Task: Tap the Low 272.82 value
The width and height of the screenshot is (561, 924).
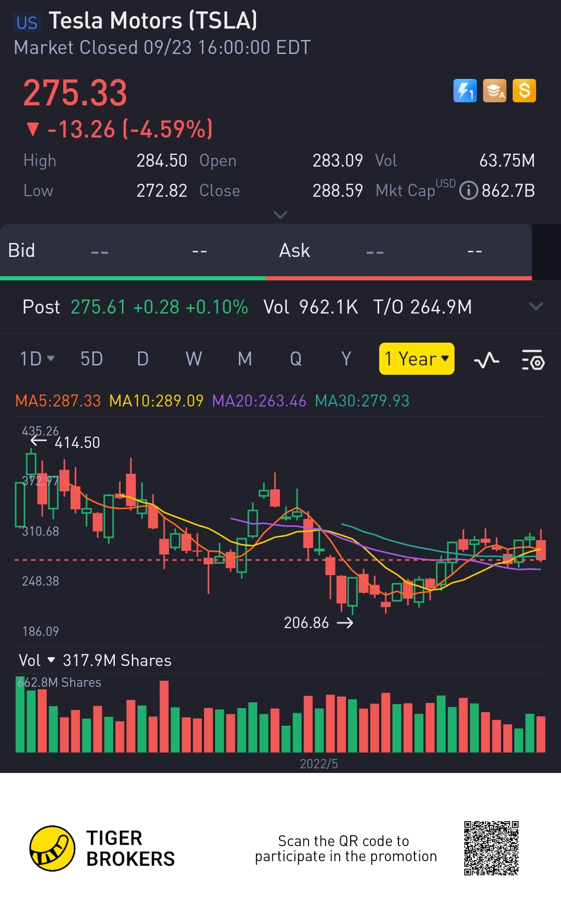Action: (x=162, y=191)
